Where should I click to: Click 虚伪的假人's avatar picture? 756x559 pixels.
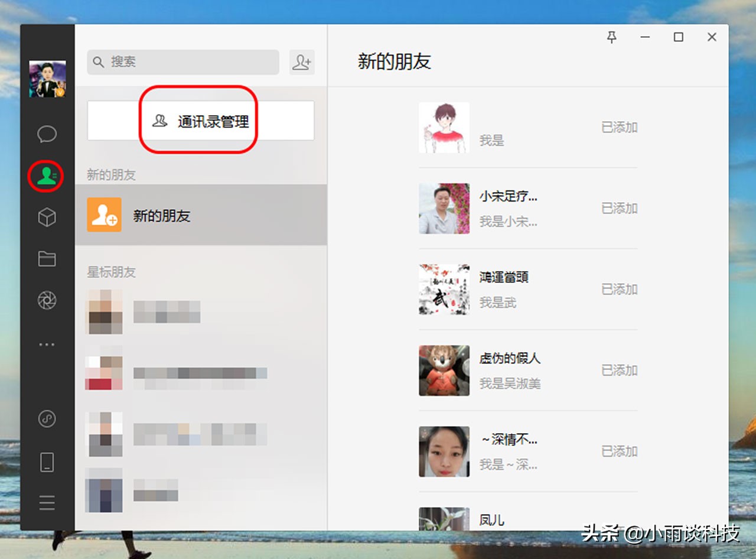click(444, 370)
